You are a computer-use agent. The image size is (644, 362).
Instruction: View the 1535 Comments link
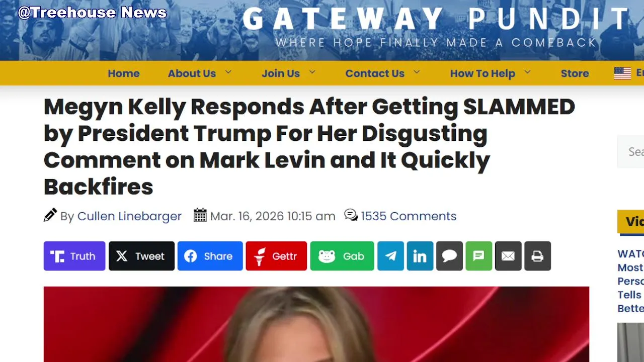[409, 216]
